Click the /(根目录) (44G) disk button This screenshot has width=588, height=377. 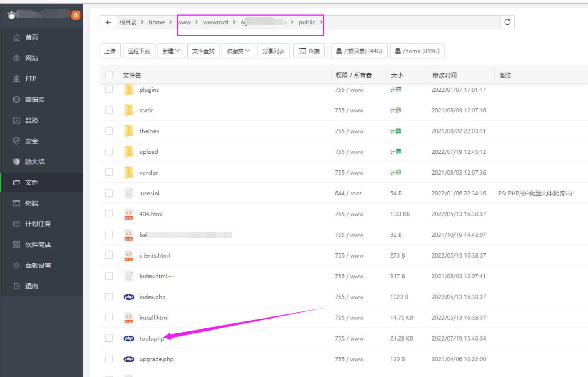coord(359,51)
